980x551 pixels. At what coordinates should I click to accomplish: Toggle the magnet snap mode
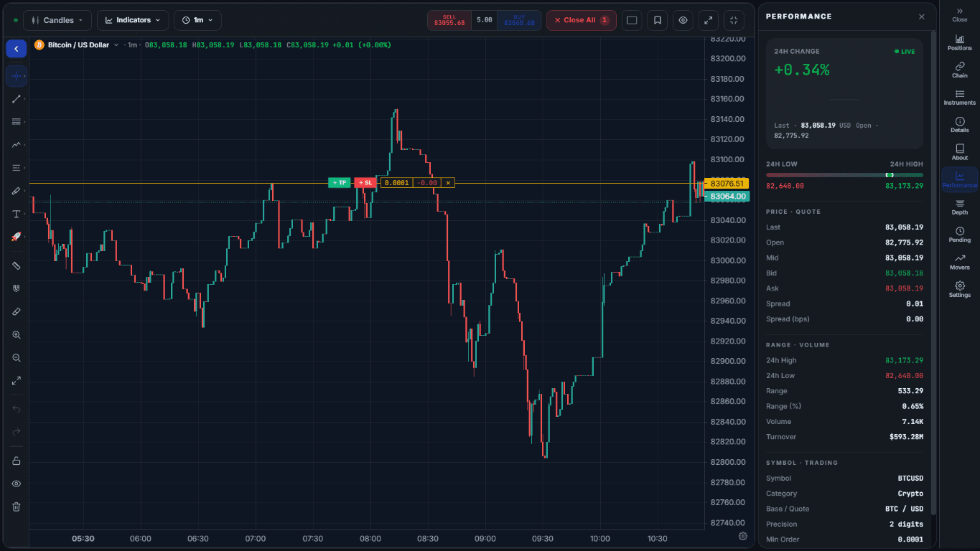17,288
